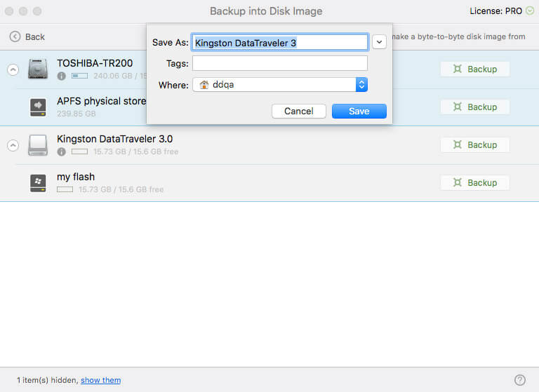Select 'Kingston DataTraveler 3.0' disk name
Image resolution: width=539 pixels, height=392 pixels.
coord(115,139)
